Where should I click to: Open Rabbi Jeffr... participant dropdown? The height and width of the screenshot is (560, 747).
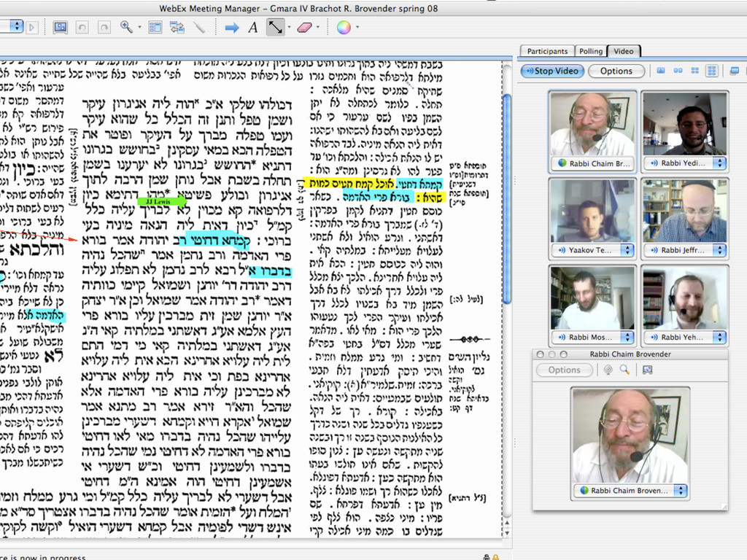point(719,250)
